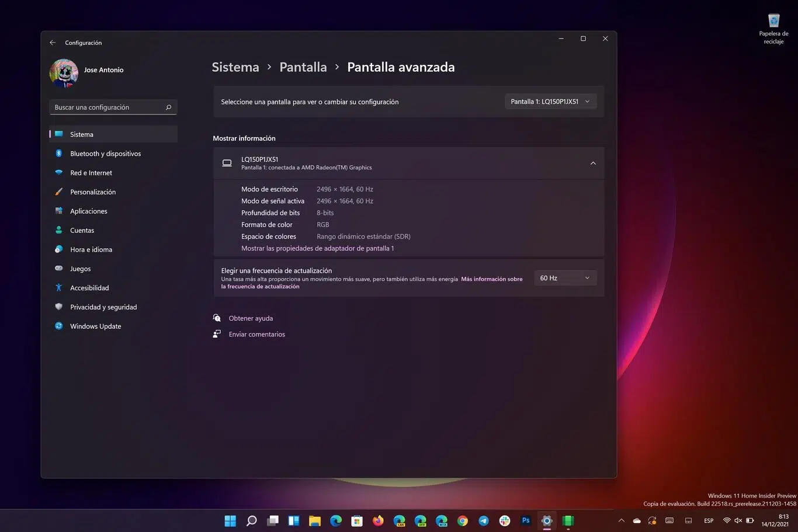Open Windows Update in sidebar
798x532 pixels.
click(x=95, y=326)
